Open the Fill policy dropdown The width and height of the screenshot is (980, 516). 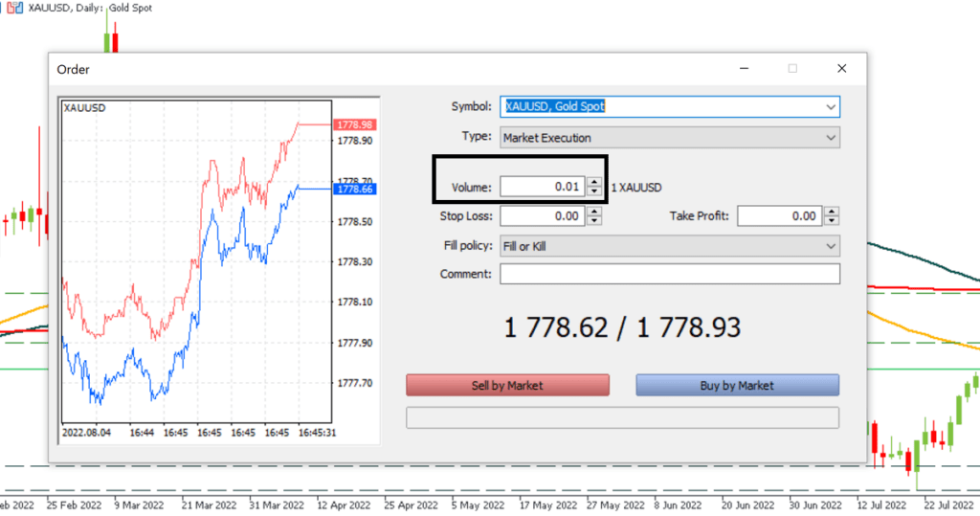(670, 246)
